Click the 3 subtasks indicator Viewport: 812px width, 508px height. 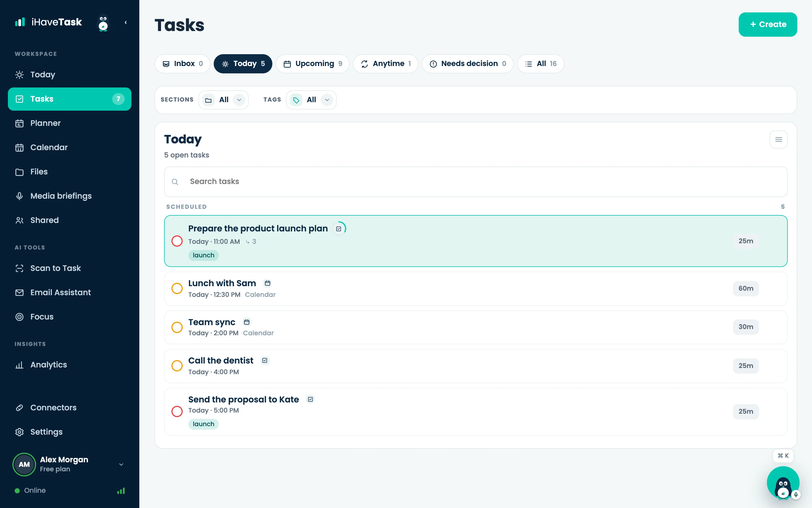251,242
